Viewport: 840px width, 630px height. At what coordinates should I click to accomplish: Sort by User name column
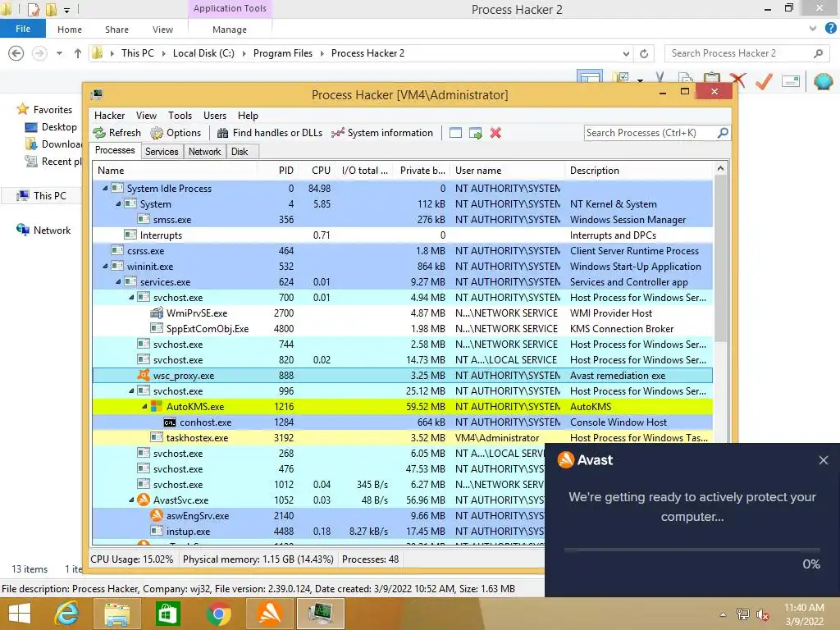[x=507, y=171]
